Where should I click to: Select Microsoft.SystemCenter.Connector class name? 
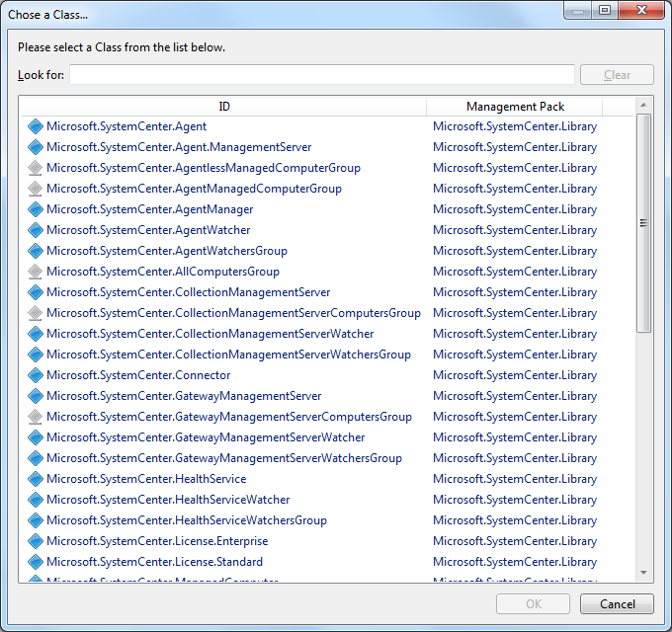(138, 375)
